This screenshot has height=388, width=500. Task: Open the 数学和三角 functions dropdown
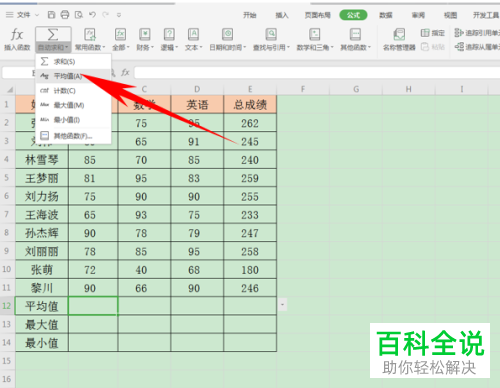(315, 48)
